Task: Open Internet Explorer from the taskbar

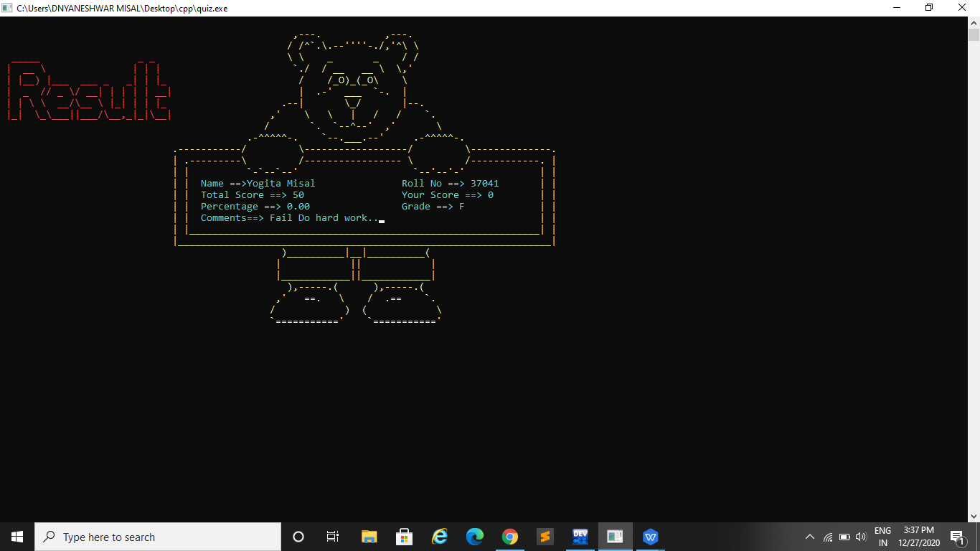Action: 440,537
